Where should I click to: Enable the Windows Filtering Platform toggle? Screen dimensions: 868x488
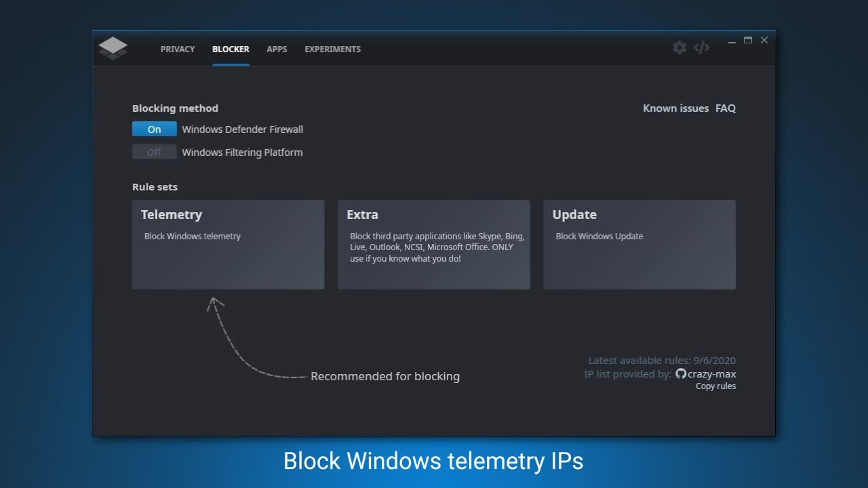coord(155,152)
